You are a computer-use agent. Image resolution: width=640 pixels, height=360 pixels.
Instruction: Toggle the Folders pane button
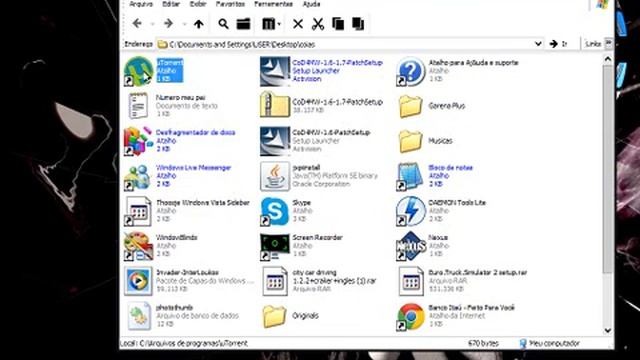(243, 24)
